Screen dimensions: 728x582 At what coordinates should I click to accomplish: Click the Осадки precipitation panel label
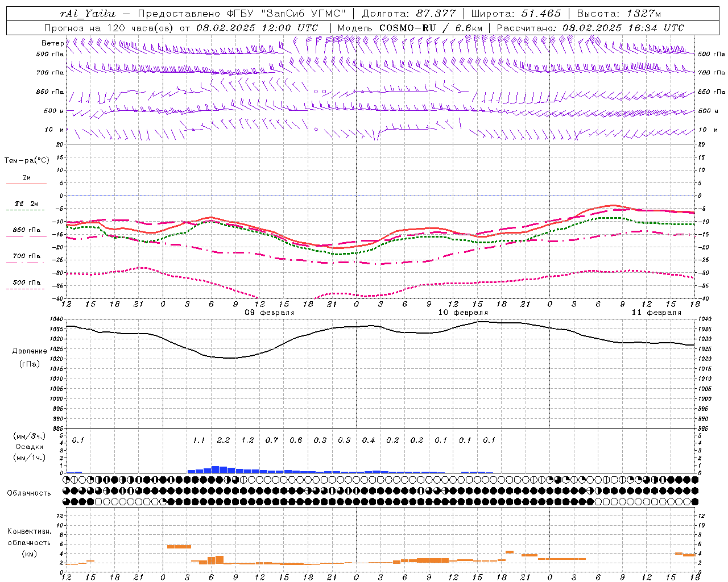point(29,447)
